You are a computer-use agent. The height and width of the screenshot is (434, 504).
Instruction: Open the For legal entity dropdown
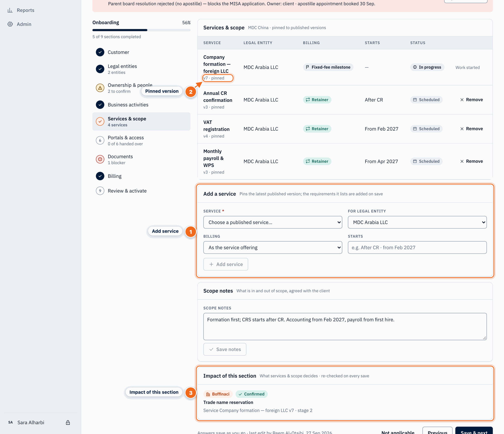pyautogui.click(x=417, y=222)
